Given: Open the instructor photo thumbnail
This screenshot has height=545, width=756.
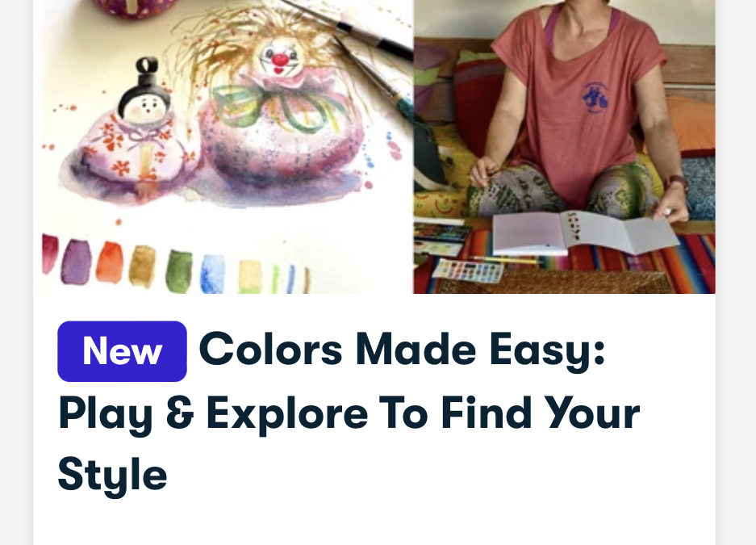Looking at the screenshot, I should pyautogui.click(x=565, y=147).
